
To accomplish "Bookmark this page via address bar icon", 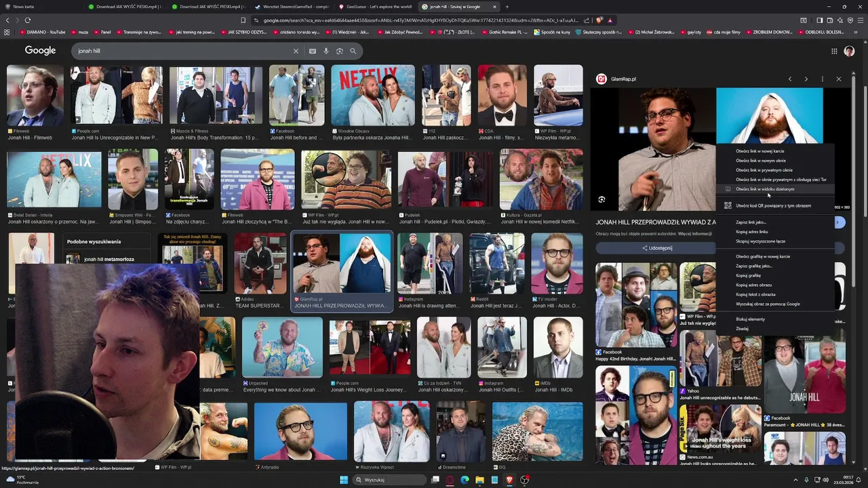I will (243, 20).
